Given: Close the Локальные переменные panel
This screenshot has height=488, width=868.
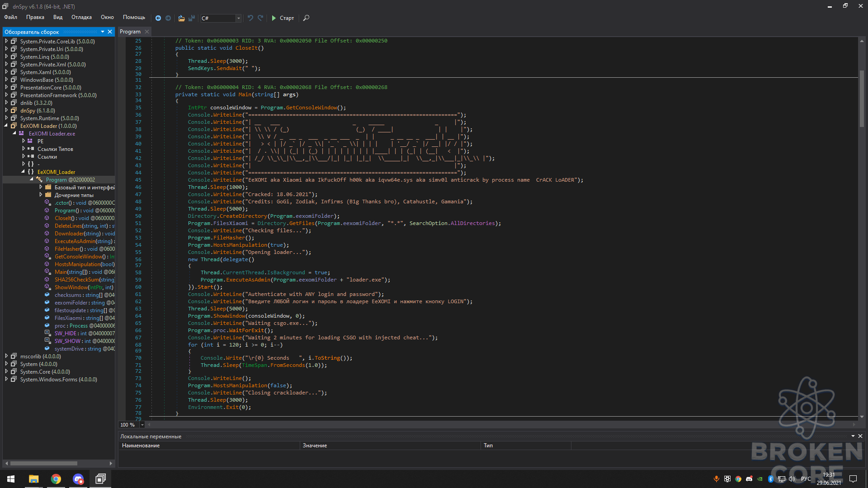Looking at the screenshot, I should tap(860, 436).
